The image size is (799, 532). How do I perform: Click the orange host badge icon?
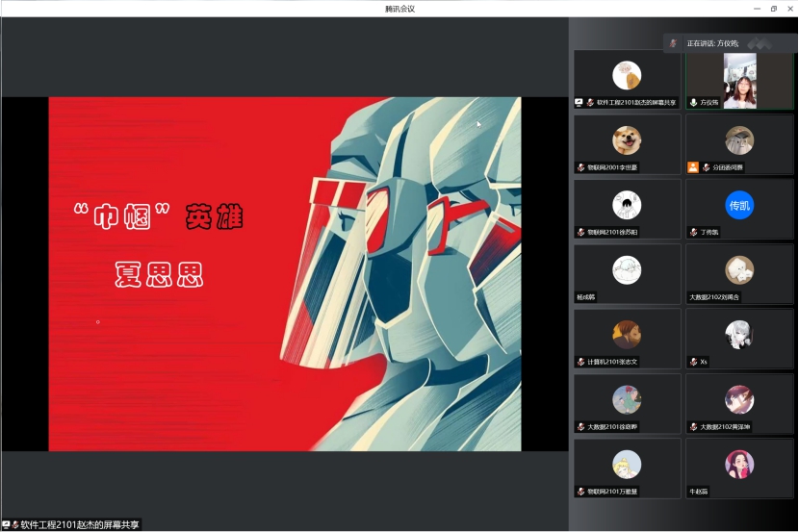[693, 167]
